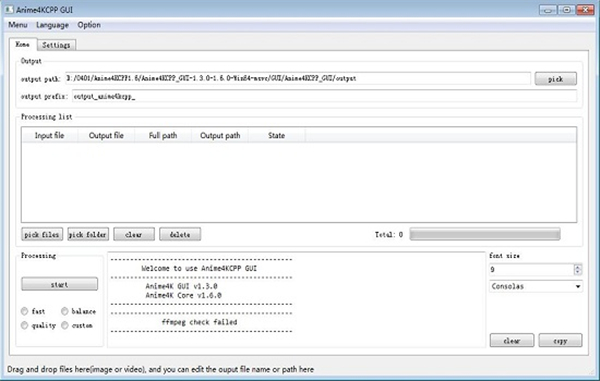The image size is (600, 381).
Task: Choose the custom radio option
Action: [x=65, y=325]
